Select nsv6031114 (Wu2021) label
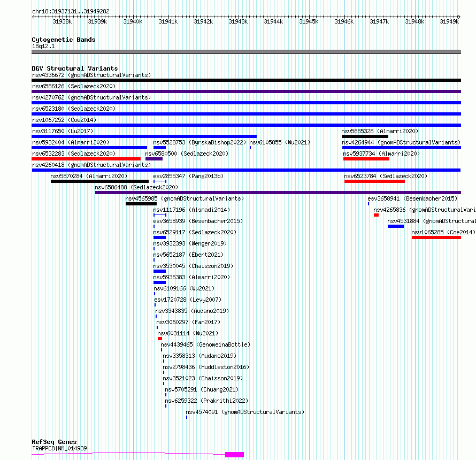 tap(188, 333)
